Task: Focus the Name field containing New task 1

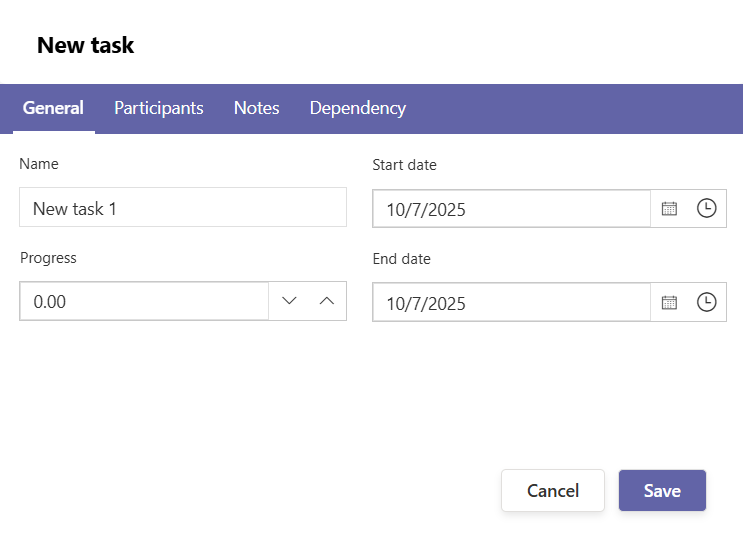Action: [x=183, y=208]
